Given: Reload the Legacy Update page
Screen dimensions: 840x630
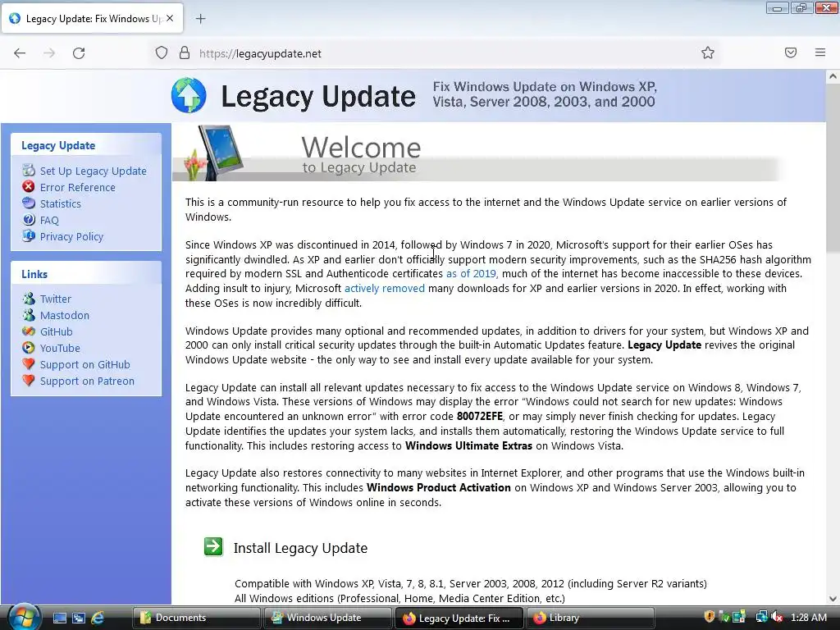Looking at the screenshot, I should (x=79, y=53).
